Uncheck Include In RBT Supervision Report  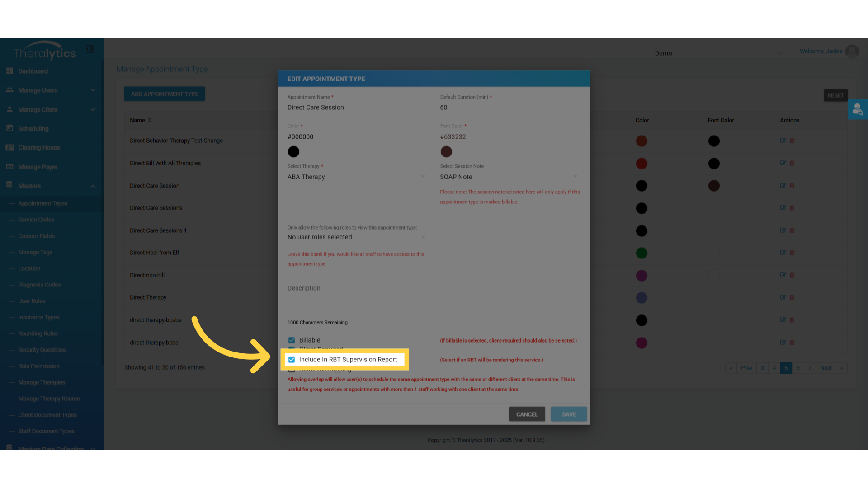(x=292, y=360)
